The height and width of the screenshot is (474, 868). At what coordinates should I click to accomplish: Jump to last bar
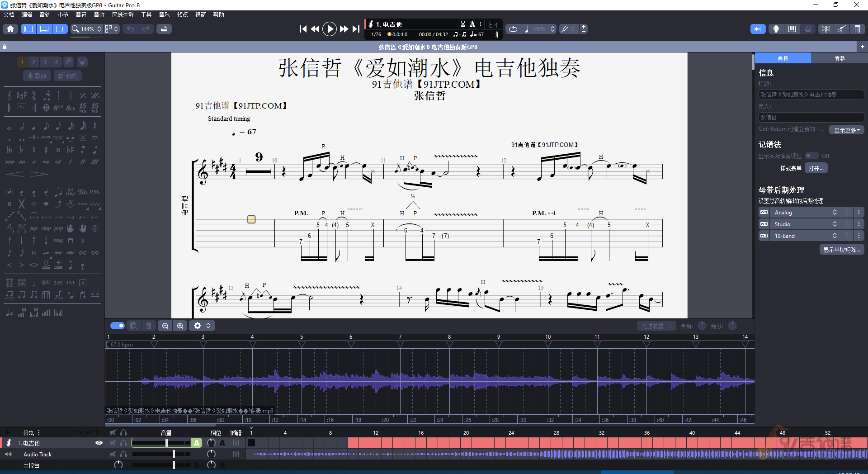coord(356,29)
